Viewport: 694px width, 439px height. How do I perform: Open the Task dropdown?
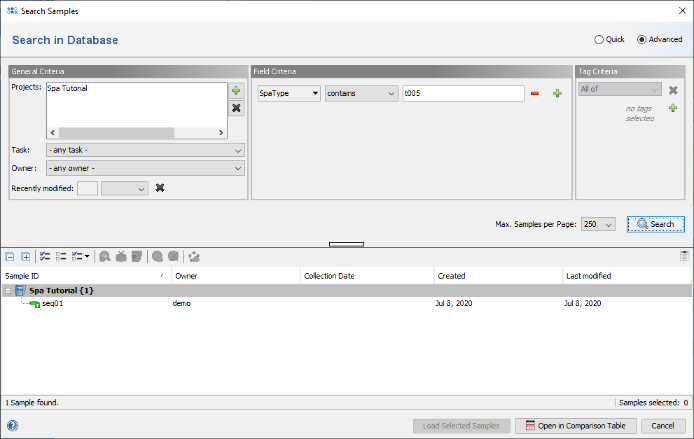click(x=145, y=150)
